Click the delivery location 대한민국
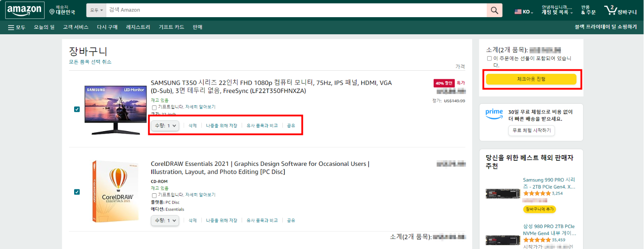The height and width of the screenshot is (249, 644). click(x=63, y=10)
